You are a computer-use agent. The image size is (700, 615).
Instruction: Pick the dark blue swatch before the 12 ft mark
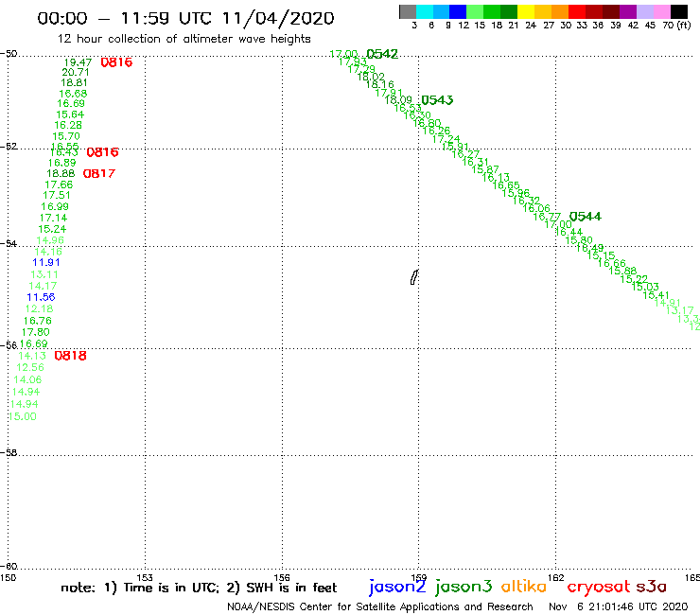(x=458, y=11)
